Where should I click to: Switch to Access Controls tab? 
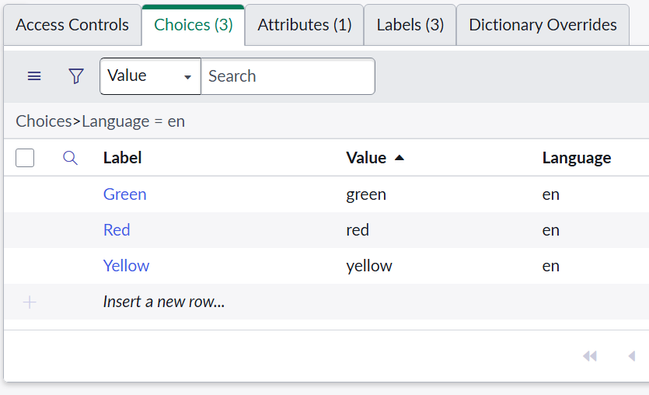tap(72, 25)
